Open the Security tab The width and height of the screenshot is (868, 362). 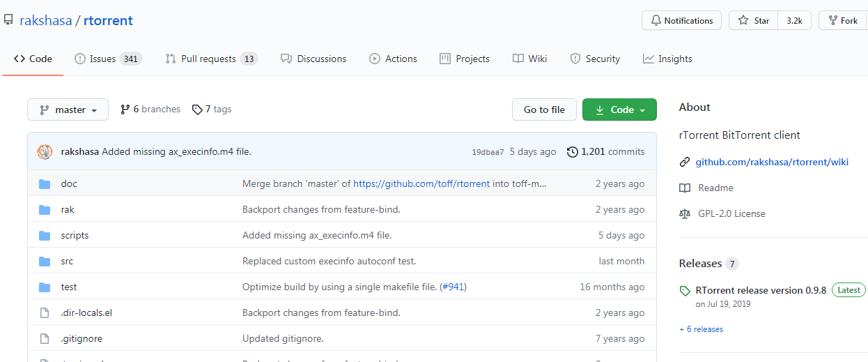(595, 59)
